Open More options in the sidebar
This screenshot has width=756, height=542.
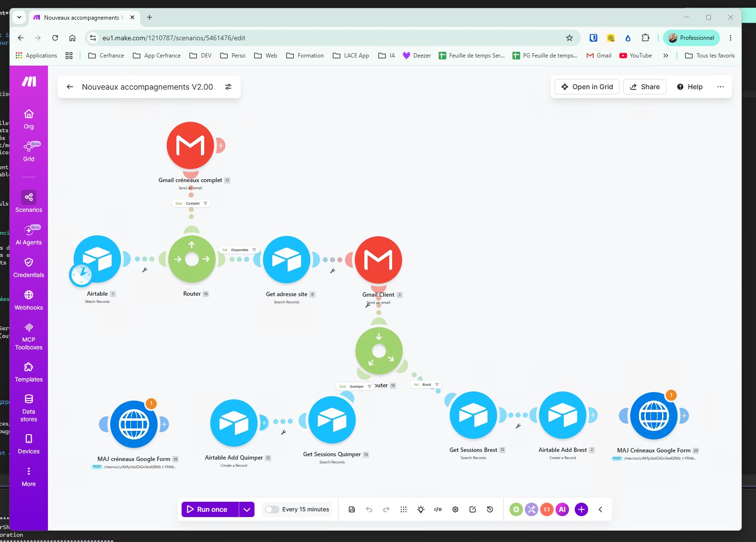[29, 477]
